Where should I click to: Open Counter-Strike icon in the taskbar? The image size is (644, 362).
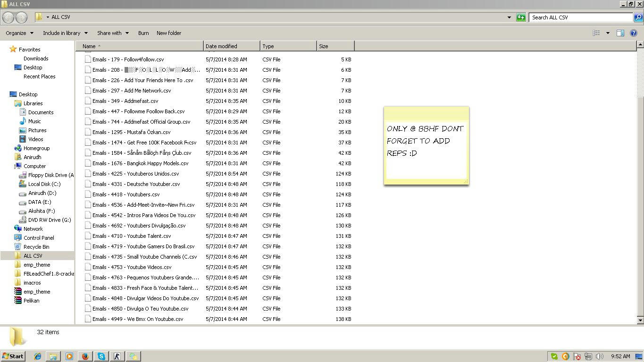pos(117,356)
